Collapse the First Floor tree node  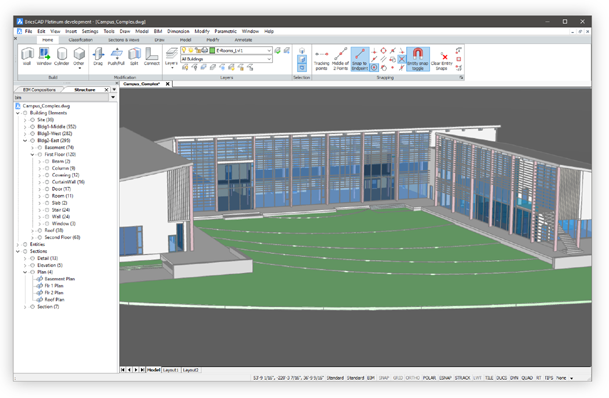click(x=32, y=155)
